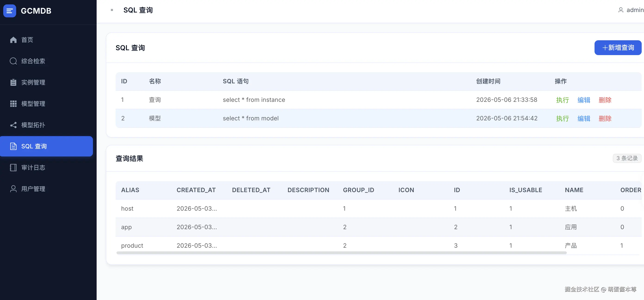
Task: Click the 2026-05-06 21:54:42 timestamp
Action: pyautogui.click(x=506, y=118)
